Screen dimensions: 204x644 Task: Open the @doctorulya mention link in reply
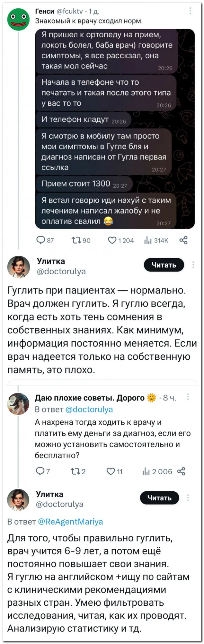(89, 409)
